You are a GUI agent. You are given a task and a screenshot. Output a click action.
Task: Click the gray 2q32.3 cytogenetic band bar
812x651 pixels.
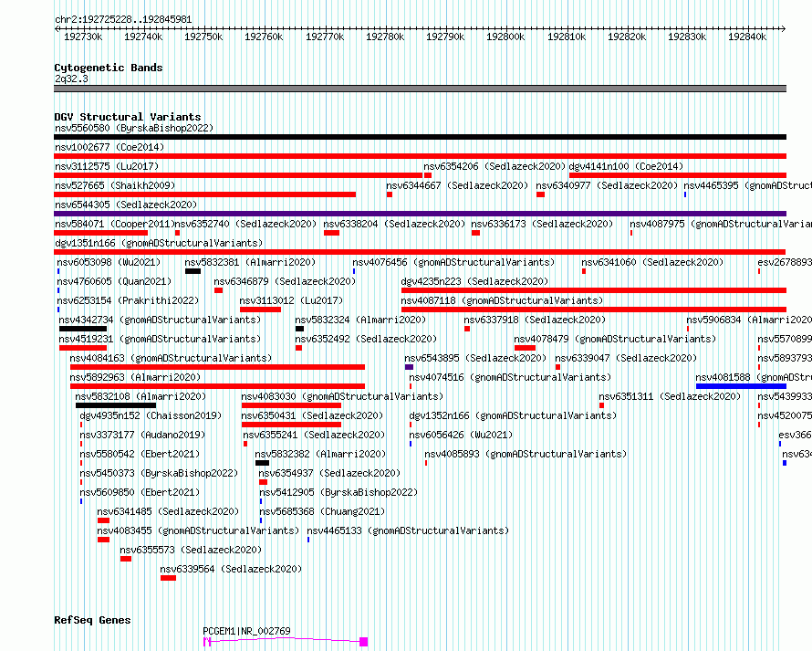[420, 89]
